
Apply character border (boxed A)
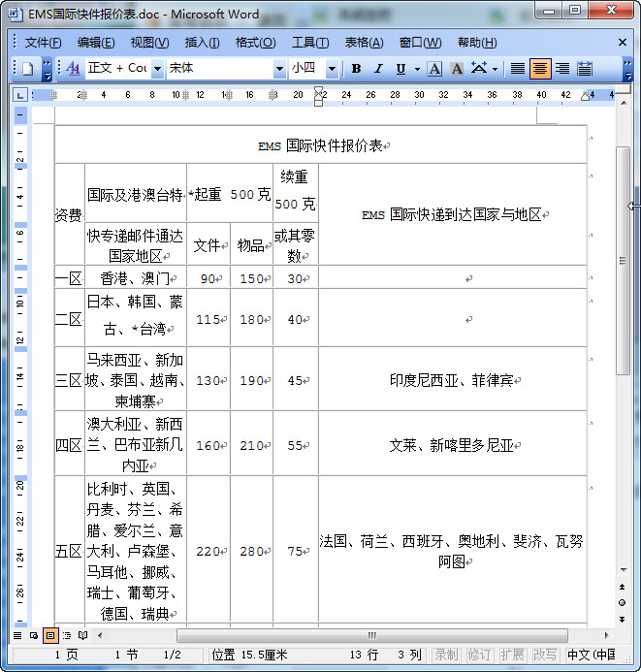434,69
